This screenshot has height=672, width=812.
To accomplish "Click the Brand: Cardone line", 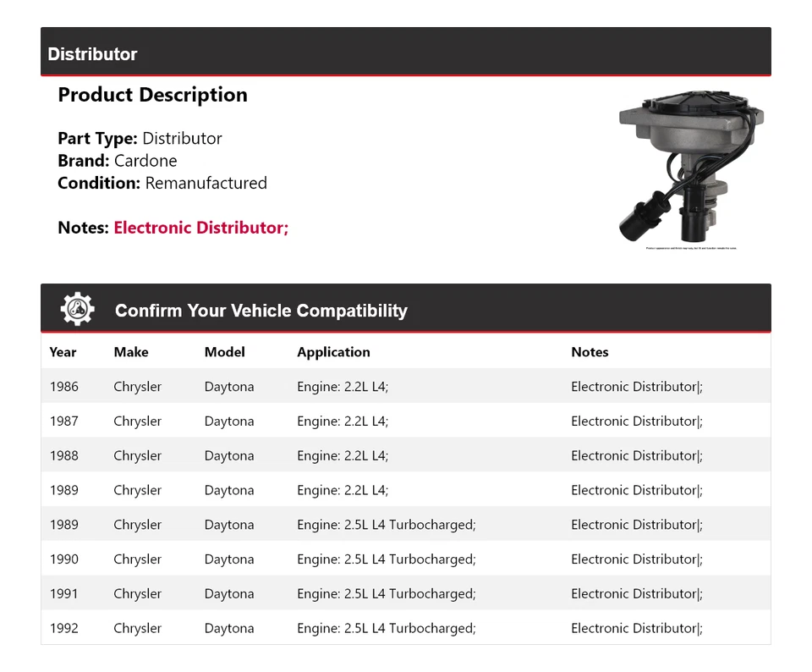I will 117,161.
